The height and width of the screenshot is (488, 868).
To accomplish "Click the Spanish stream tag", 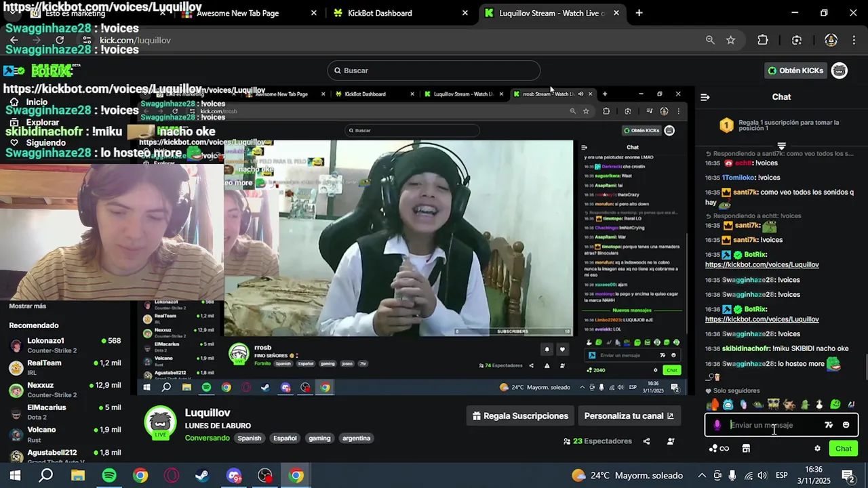I will coord(250,439).
